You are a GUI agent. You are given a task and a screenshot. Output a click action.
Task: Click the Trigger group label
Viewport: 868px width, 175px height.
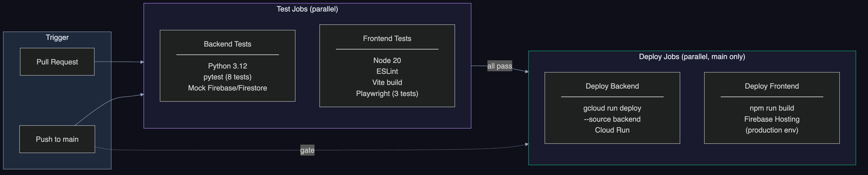click(x=57, y=37)
